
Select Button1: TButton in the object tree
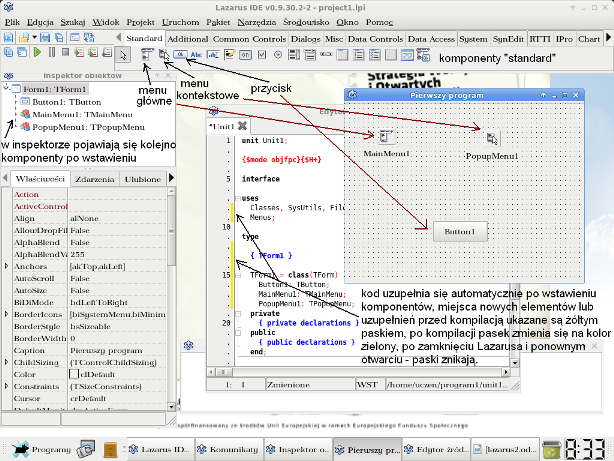coord(67,102)
